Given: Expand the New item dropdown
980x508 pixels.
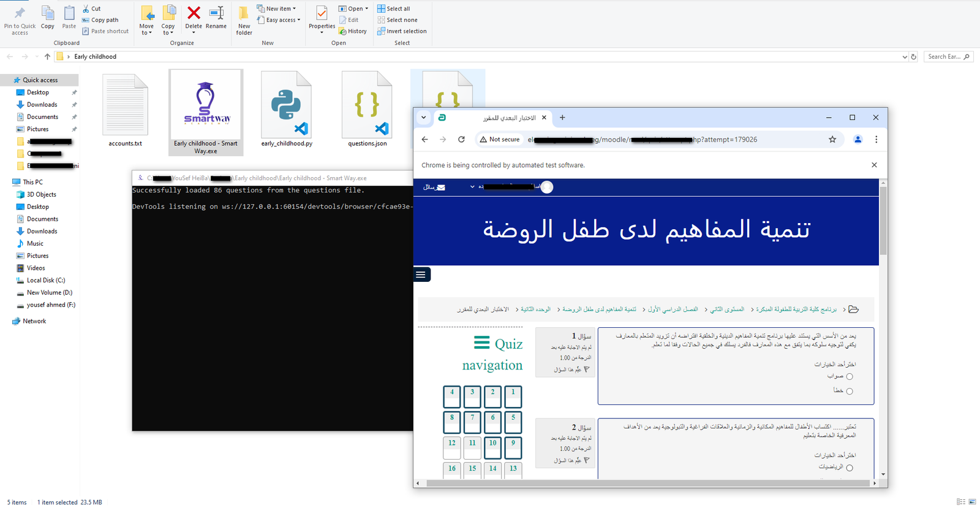Looking at the screenshot, I should tap(277, 9).
